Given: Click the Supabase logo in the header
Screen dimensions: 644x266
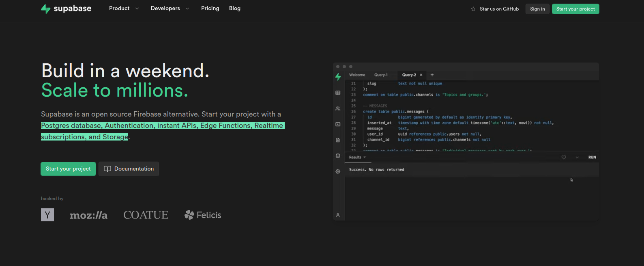Looking at the screenshot, I should point(66,9).
